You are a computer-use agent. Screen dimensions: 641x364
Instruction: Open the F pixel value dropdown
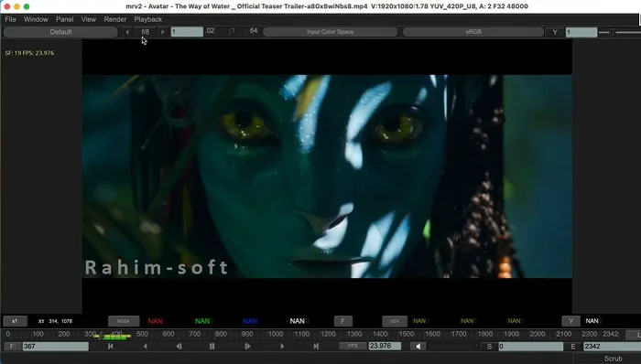(x=343, y=321)
